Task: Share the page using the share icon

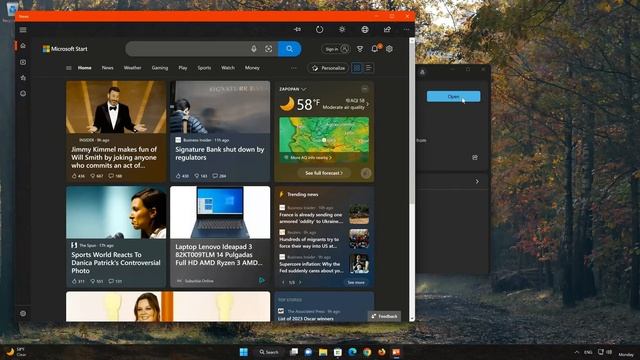Action: coord(387,29)
